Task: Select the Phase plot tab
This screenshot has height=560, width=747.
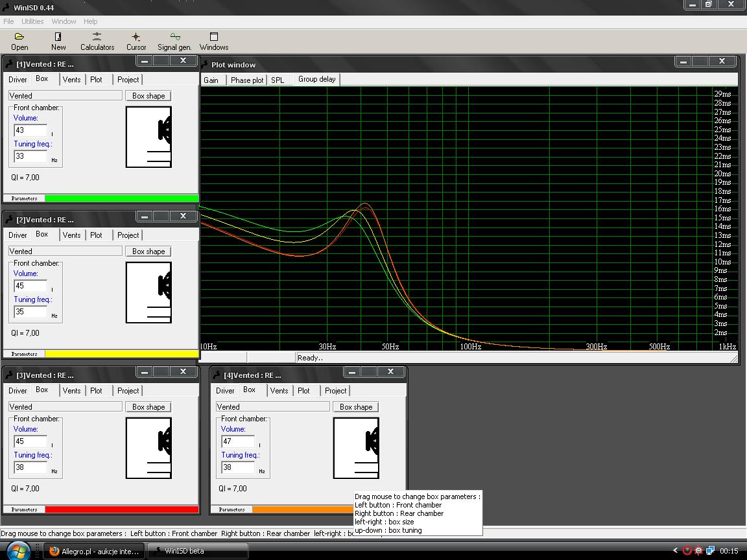Action: tap(247, 80)
